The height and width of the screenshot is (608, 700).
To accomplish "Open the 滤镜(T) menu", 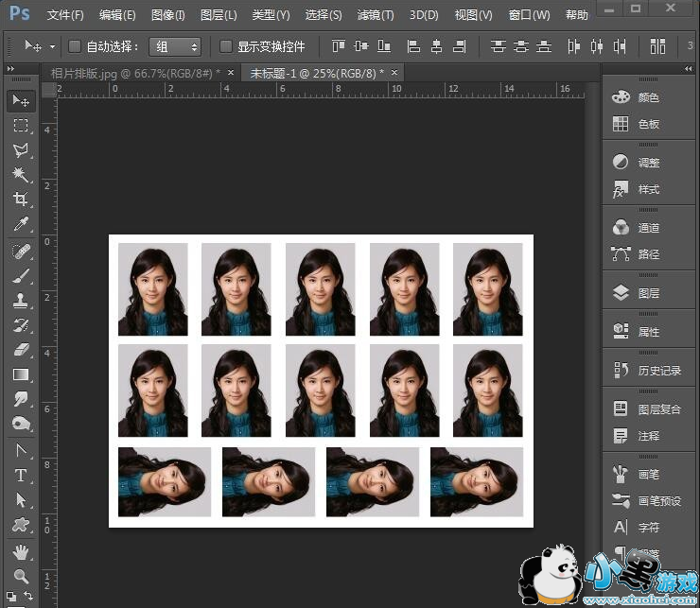I will [376, 15].
